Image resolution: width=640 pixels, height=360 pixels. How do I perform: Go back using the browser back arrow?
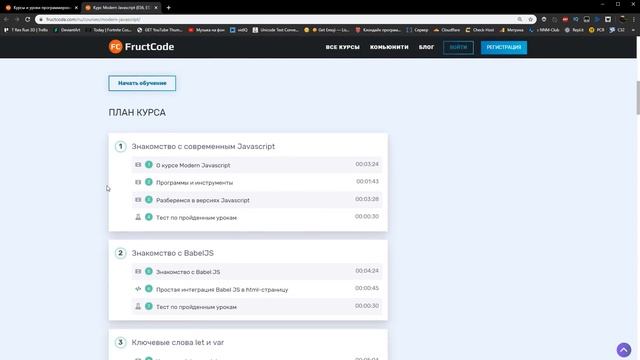6,19
